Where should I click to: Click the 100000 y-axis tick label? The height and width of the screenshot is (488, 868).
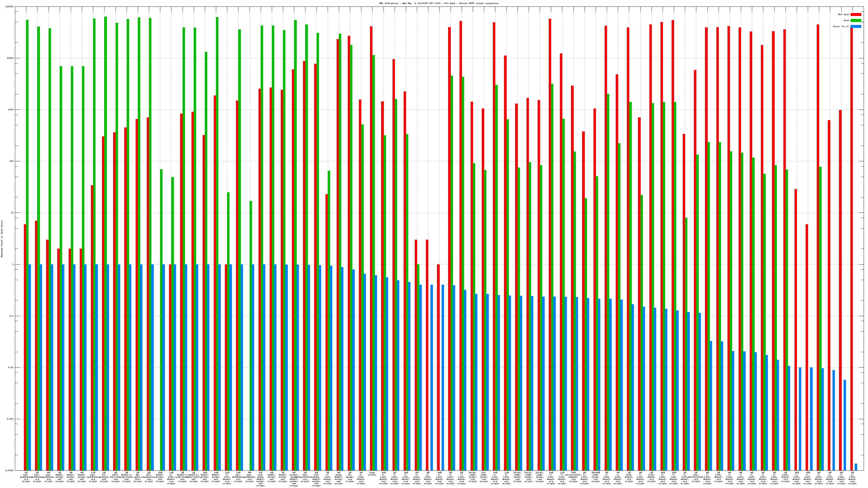coord(10,7)
